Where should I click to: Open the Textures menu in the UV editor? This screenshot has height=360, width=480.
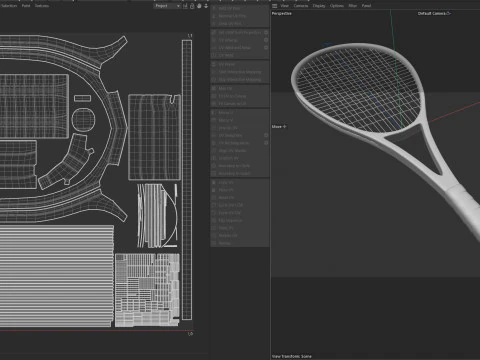point(42,6)
